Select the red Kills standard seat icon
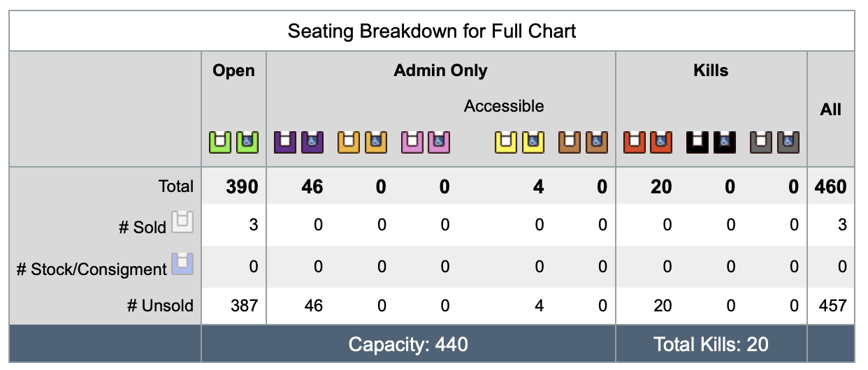Screen dimensions: 868x370 (635, 142)
